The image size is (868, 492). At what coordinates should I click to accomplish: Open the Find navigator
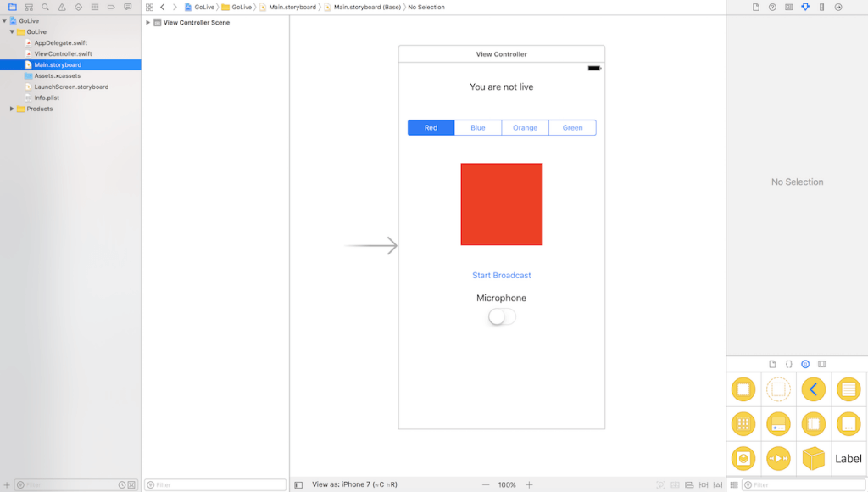(x=44, y=7)
